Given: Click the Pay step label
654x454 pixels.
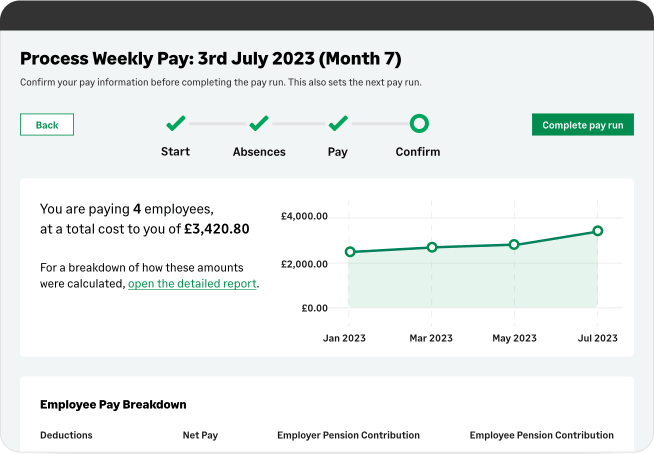Looking at the screenshot, I should click(338, 152).
